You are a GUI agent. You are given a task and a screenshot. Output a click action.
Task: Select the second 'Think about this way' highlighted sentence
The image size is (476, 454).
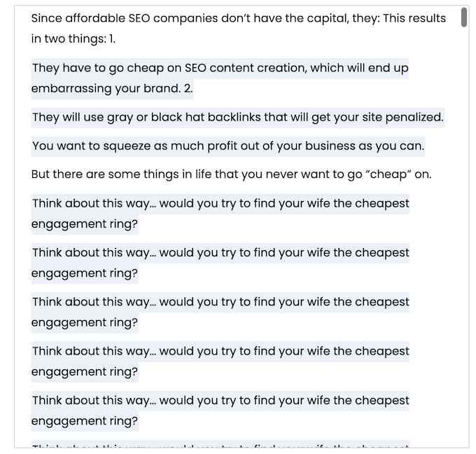point(220,263)
